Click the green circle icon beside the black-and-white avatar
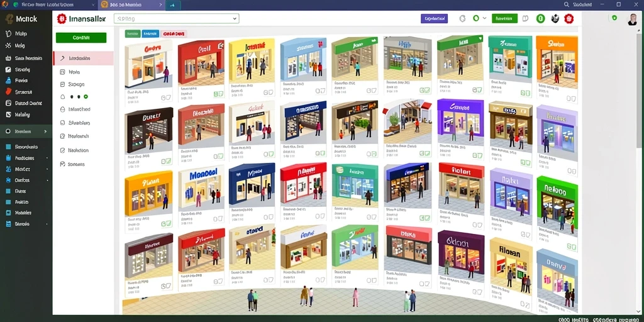 [x=540, y=18]
